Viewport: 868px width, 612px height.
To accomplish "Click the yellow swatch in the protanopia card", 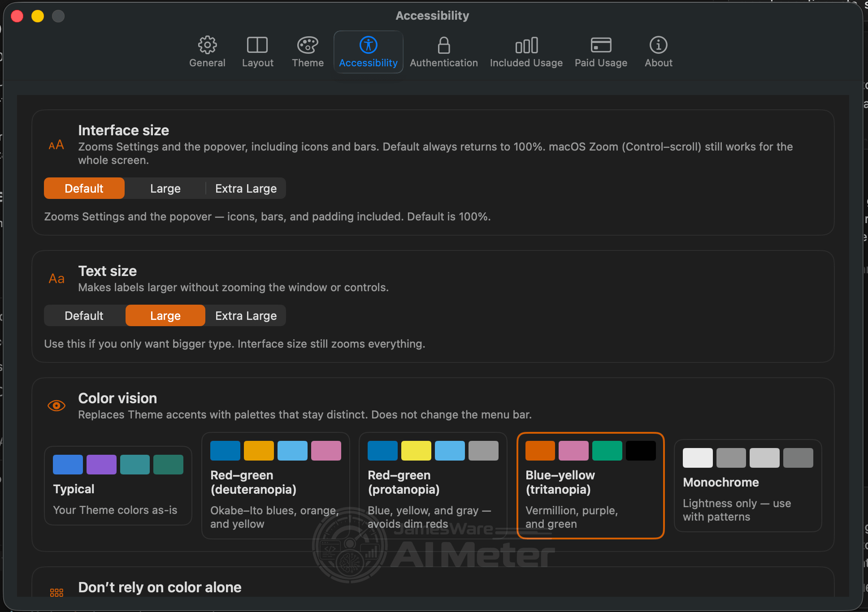I will (x=416, y=451).
